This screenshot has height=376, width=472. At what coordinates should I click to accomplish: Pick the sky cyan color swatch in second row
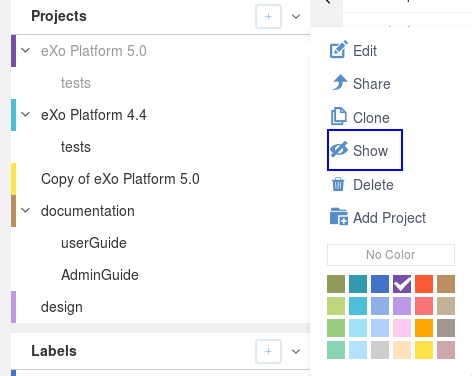click(x=358, y=306)
